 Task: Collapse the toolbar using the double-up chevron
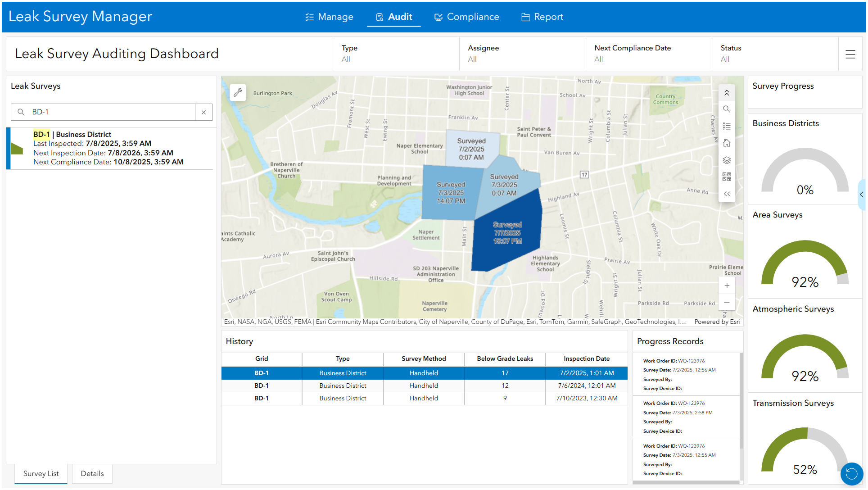click(x=727, y=92)
